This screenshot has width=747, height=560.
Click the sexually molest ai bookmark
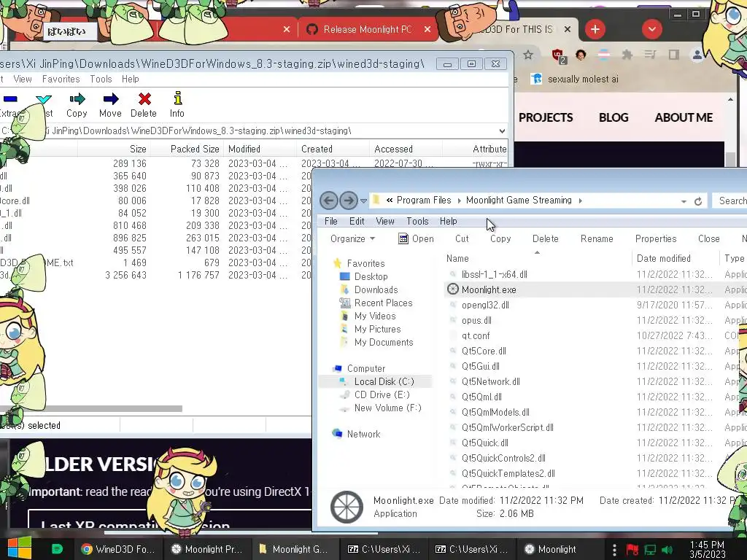575,79
